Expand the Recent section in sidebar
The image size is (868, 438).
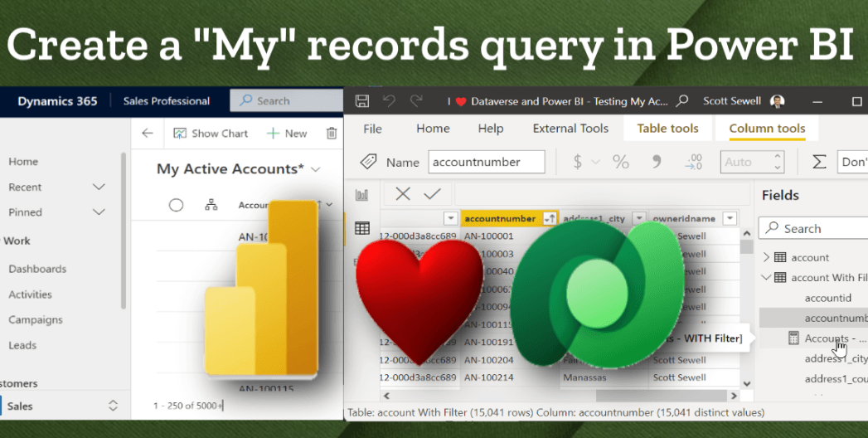click(99, 187)
